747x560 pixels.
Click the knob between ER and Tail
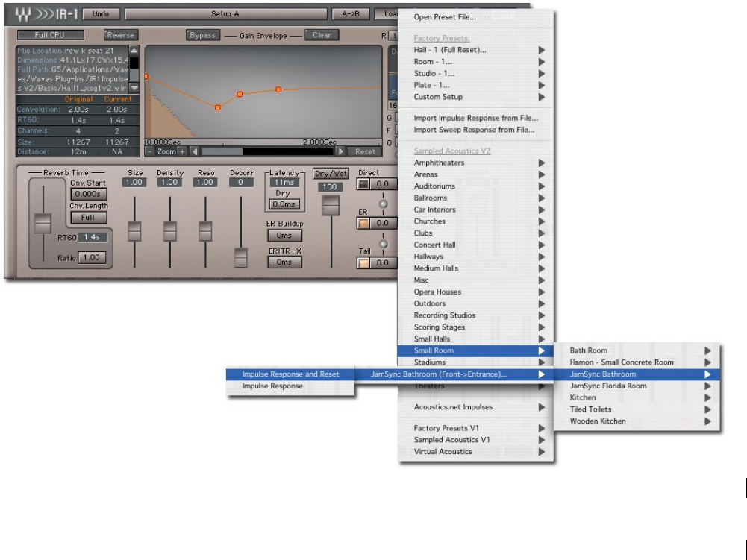coord(383,244)
